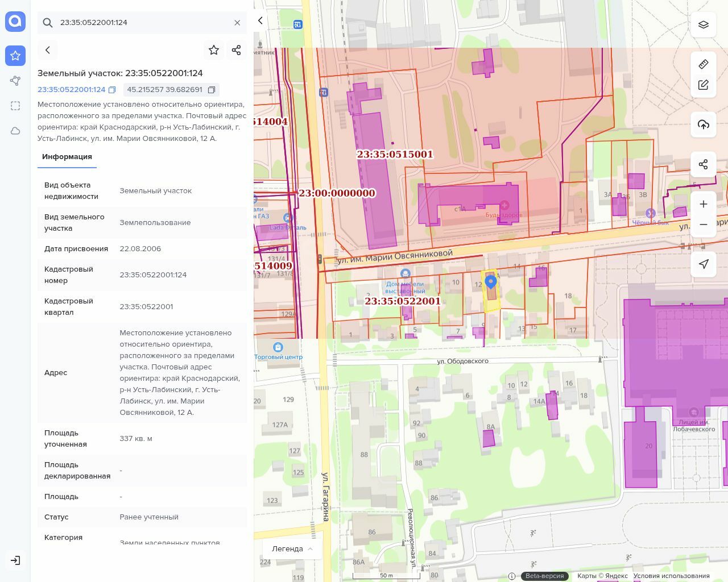Image resolution: width=728 pixels, height=582 pixels.
Task: Center map on my location
Action: point(703,264)
